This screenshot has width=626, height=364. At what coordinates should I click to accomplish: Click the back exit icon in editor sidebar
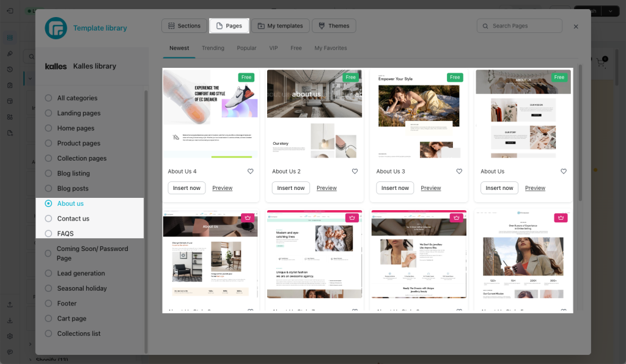click(10, 11)
